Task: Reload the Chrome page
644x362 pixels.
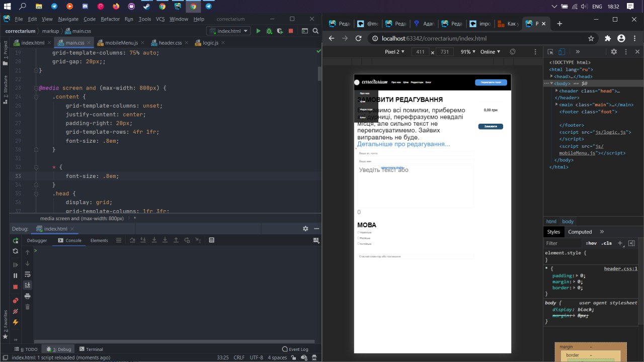Action: tap(359, 38)
